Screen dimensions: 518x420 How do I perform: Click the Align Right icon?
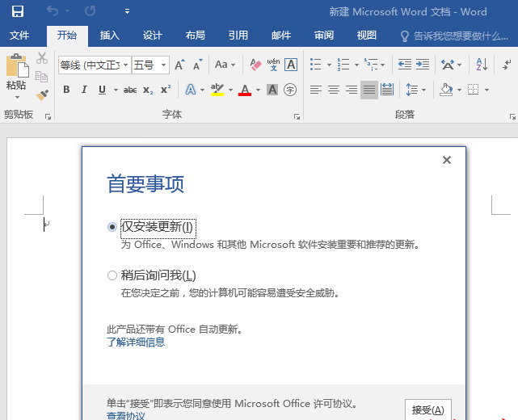coord(352,90)
